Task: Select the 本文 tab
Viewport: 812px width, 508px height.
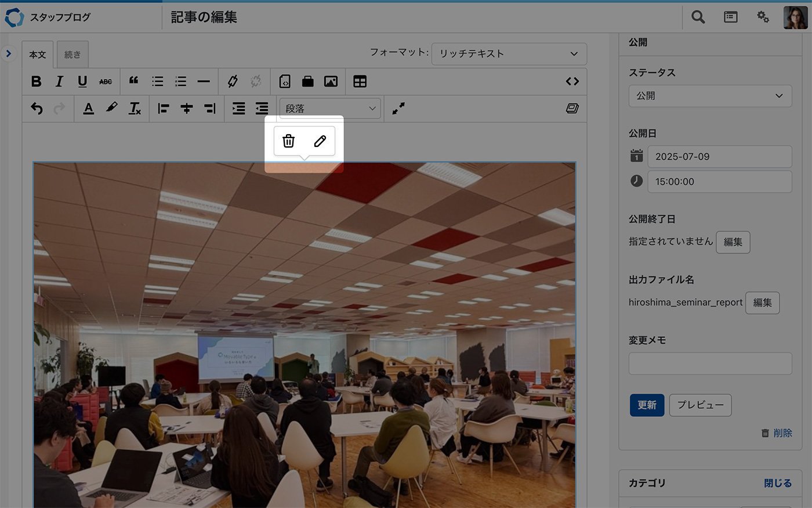Action: [38, 55]
